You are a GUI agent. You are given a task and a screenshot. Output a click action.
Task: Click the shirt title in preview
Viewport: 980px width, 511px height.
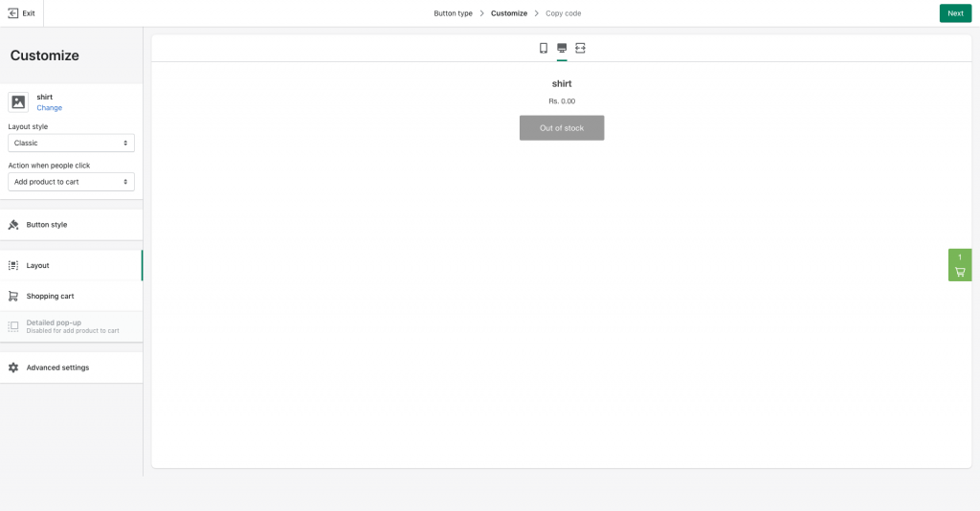[562, 83]
